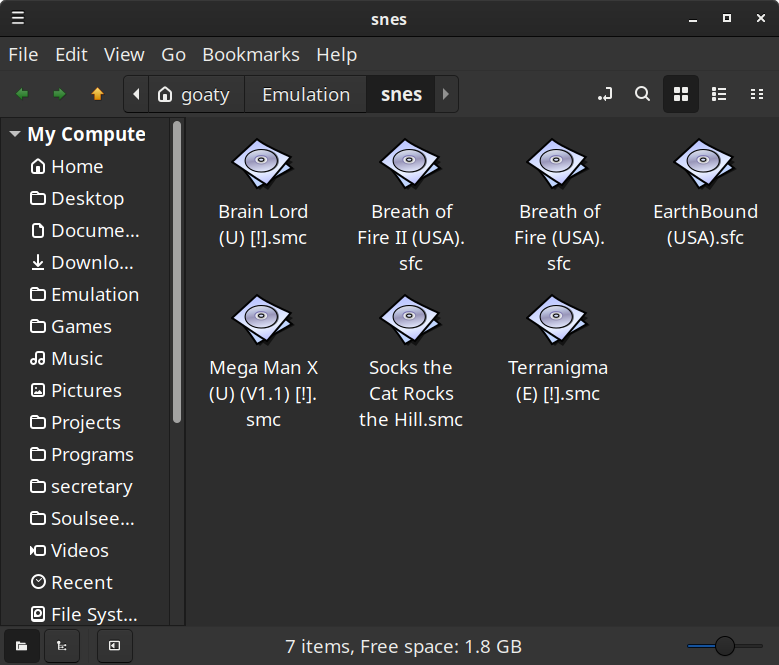Image resolution: width=779 pixels, height=665 pixels.
Task: Open File System in sidebar
Action: 85,614
